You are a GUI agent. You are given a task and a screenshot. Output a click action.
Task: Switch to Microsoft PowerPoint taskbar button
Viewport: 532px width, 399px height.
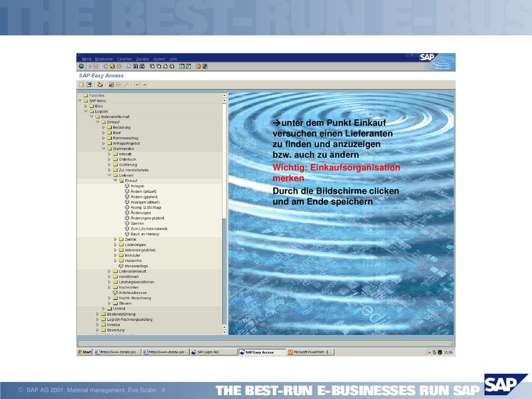coord(311,352)
